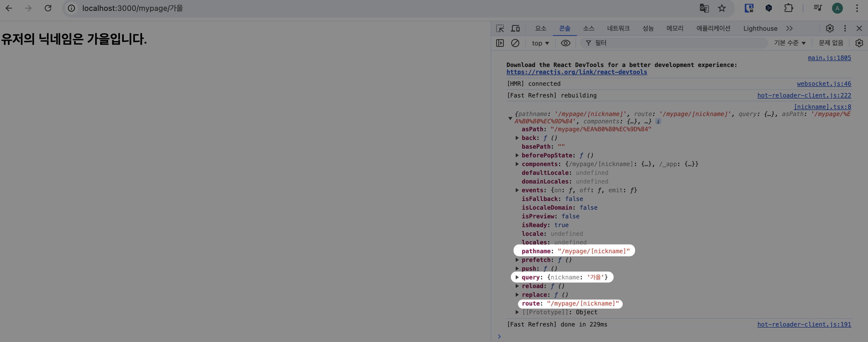Click the DevTools three-dot menu
The image size is (868, 342).
[x=845, y=29]
